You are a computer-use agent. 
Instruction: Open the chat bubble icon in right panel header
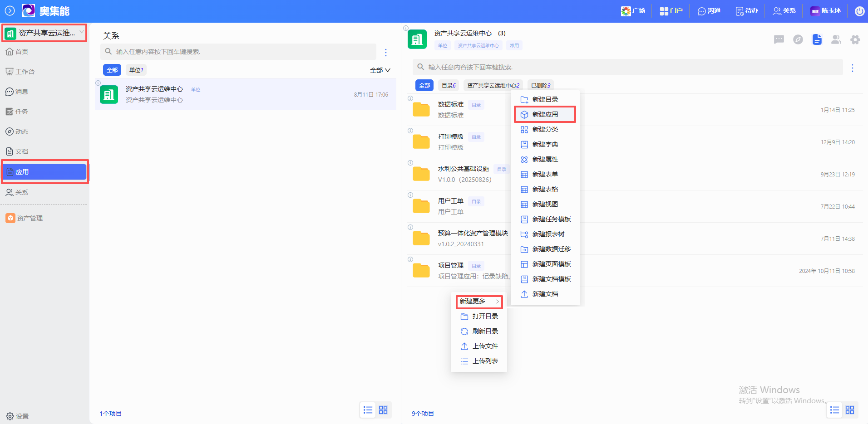[x=779, y=40]
